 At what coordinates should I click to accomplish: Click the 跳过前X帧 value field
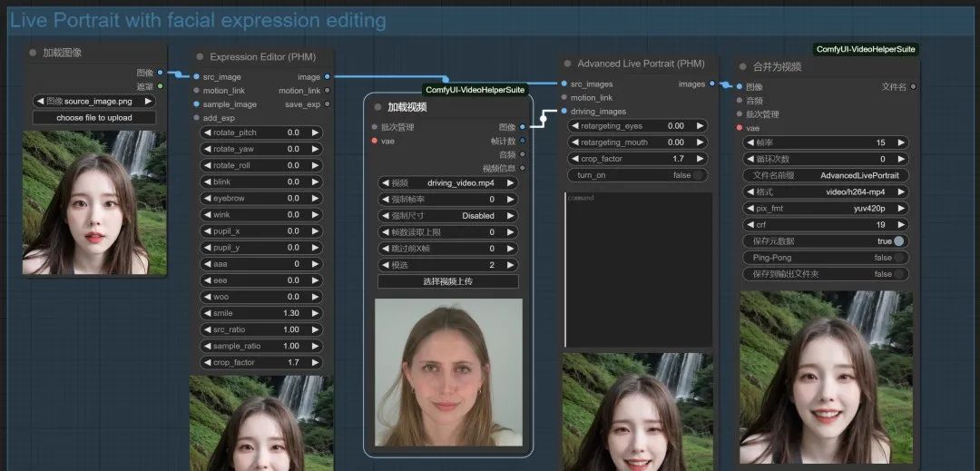447,248
